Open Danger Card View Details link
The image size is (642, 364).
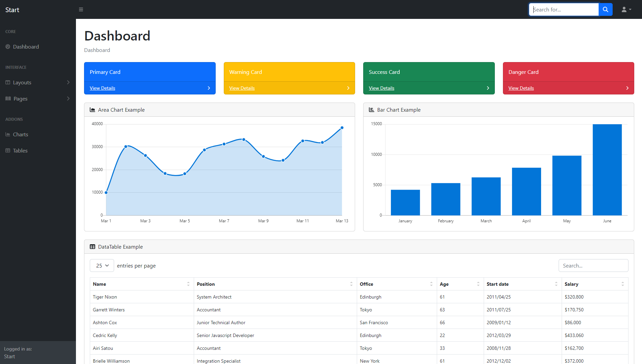521,88
